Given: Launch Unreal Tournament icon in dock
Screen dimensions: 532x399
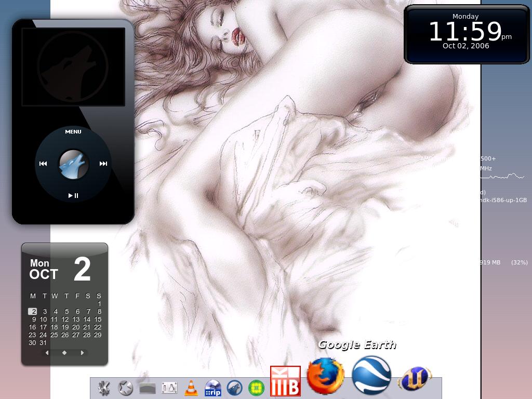Looking at the screenshot, I should click(415, 379).
